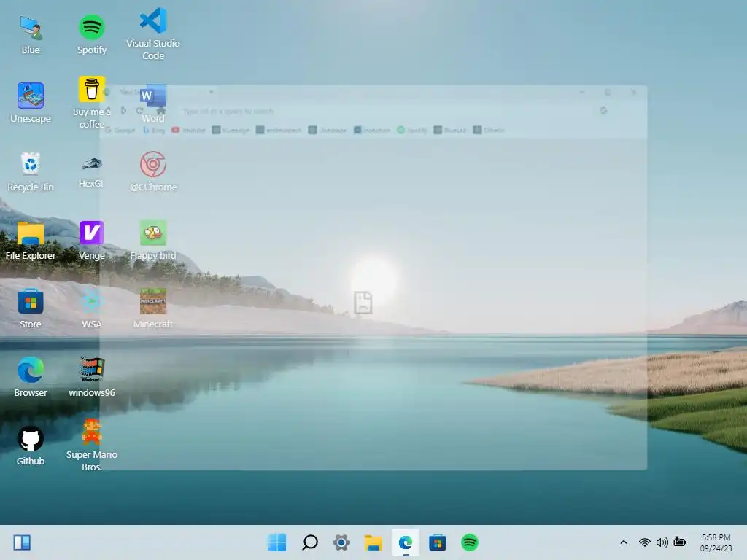Viewport: 747px width, 560px height.
Task: Open the Widgets panel on the taskbar
Action: (22, 542)
